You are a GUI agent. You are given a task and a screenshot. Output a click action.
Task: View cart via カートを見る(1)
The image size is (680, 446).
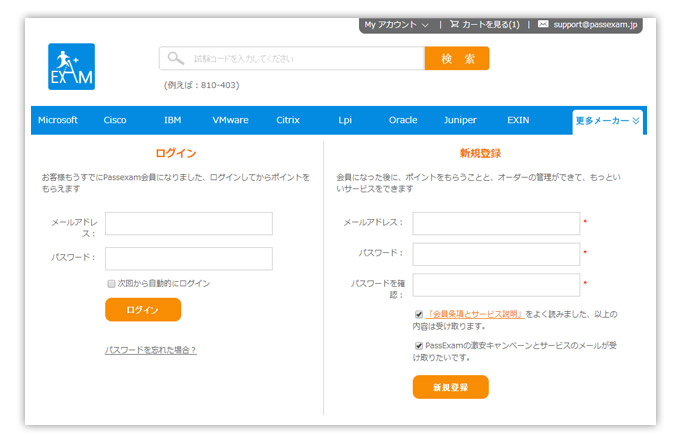point(490,25)
